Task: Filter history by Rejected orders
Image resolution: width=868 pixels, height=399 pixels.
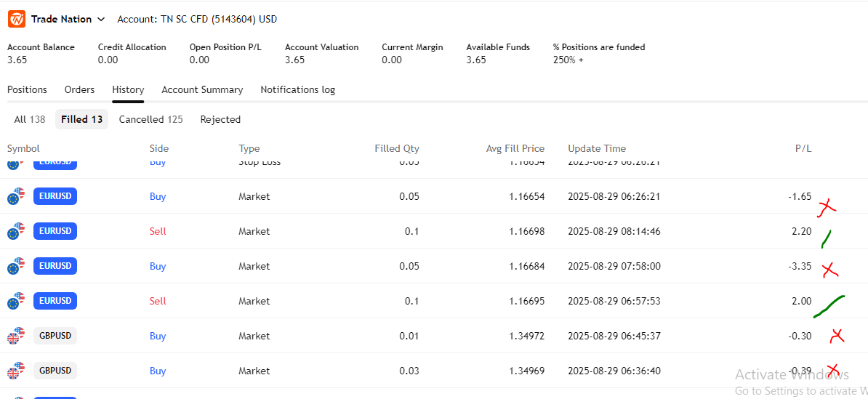Action: point(220,119)
